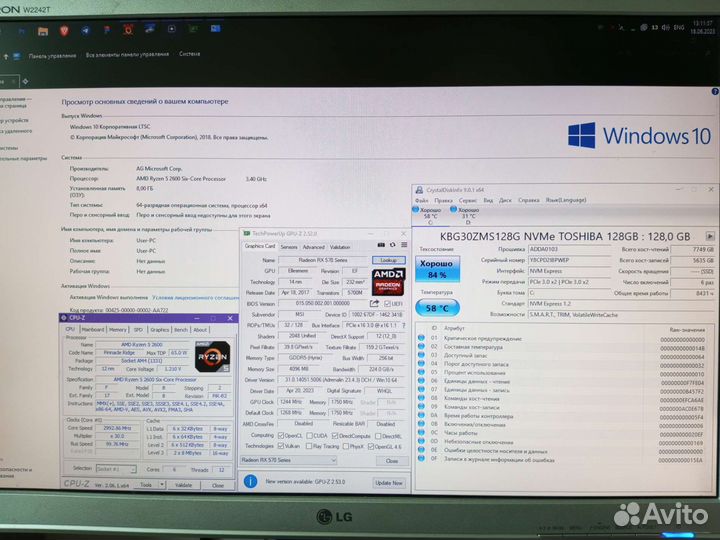The width and height of the screenshot is (720, 540).
Task: Open the license terms link under Windows activation
Action: (x=195, y=298)
